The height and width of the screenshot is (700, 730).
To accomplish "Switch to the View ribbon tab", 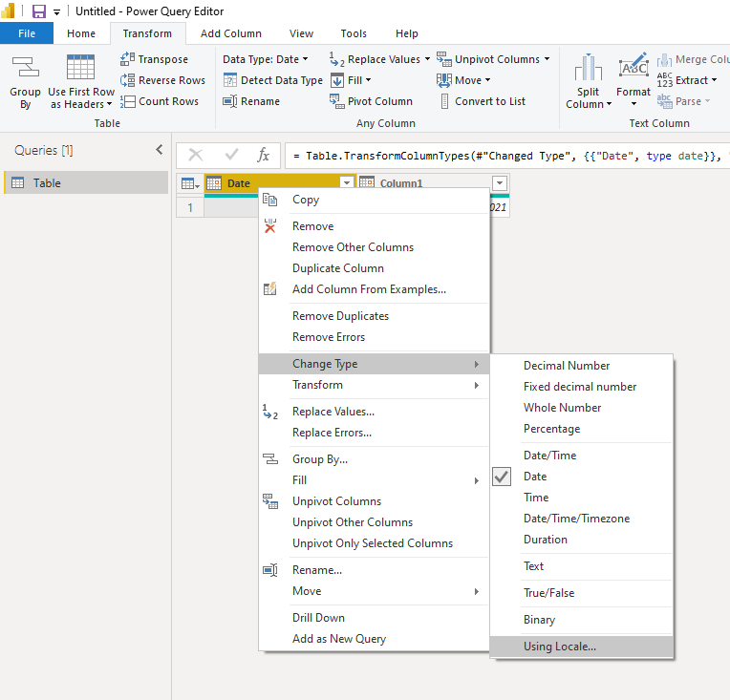I will (301, 33).
